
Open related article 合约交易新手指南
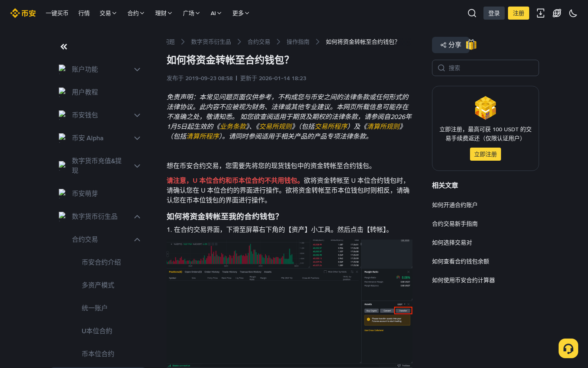(x=455, y=224)
